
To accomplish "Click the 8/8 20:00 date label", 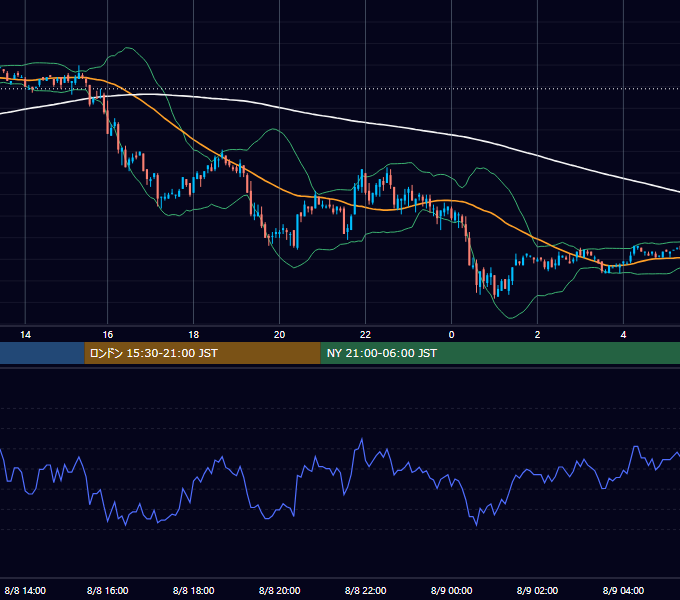I will (279, 590).
